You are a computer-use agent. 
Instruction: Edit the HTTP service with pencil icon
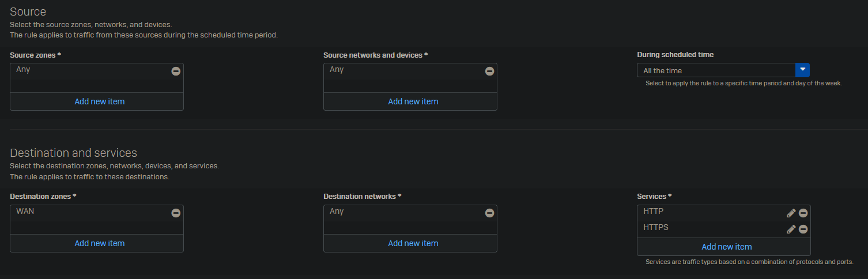point(791,213)
